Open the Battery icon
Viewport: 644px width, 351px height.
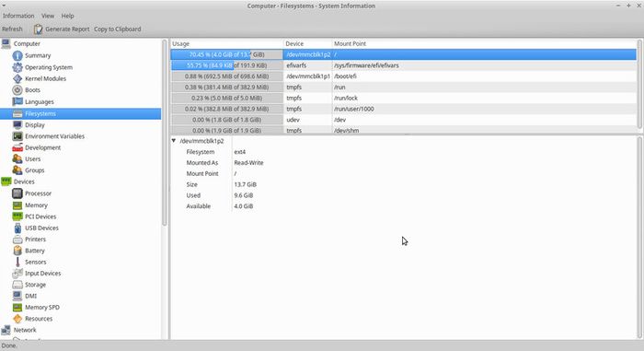[17, 251]
